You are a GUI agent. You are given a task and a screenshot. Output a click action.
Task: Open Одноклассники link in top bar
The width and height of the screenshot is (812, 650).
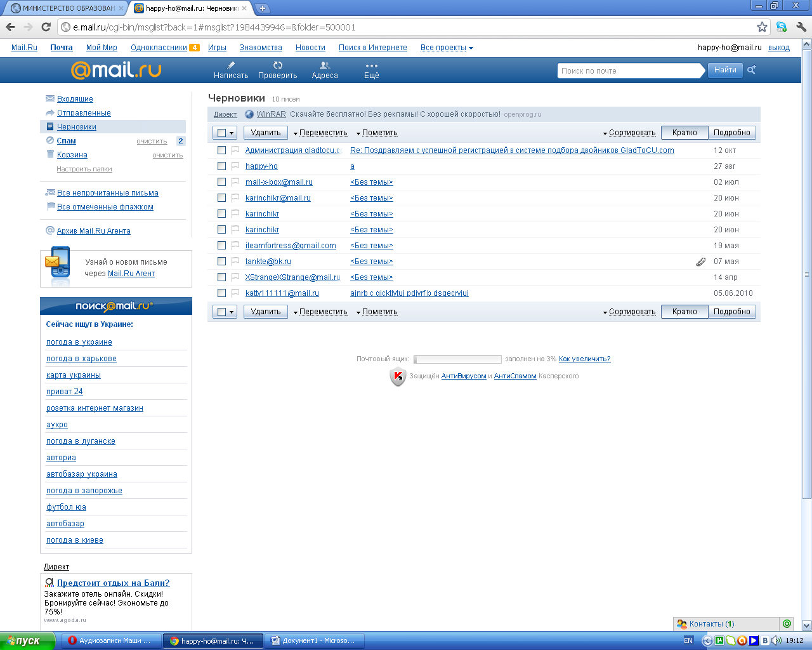[x=159, y=48]
